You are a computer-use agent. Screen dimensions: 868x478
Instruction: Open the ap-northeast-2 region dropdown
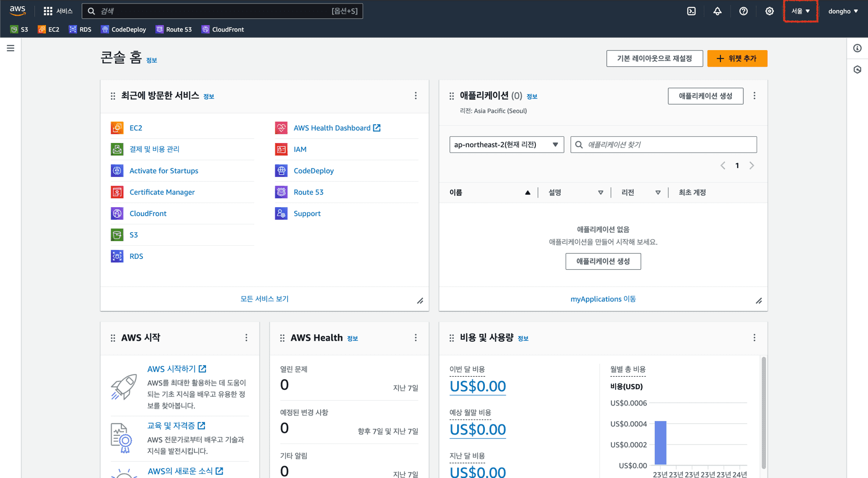507,145
